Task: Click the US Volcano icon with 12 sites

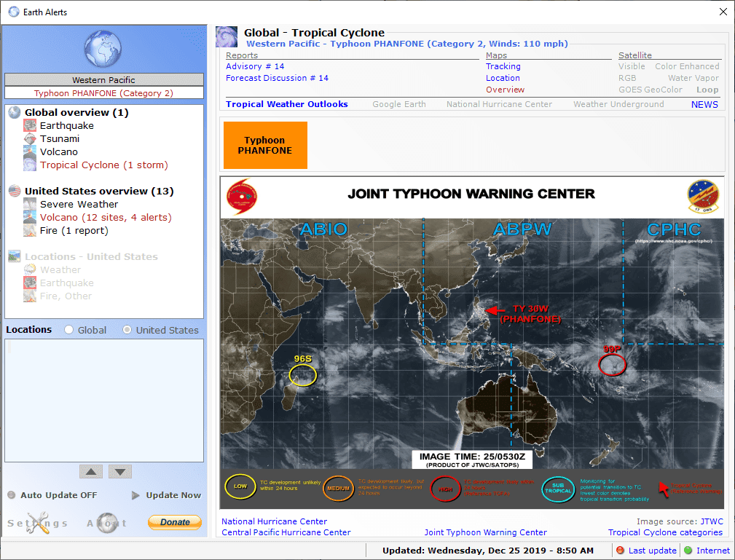Action: coord(30,218)
